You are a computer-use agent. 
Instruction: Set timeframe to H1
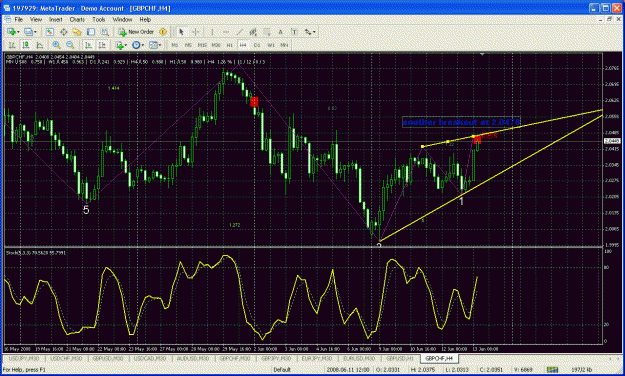pos(230,45)
